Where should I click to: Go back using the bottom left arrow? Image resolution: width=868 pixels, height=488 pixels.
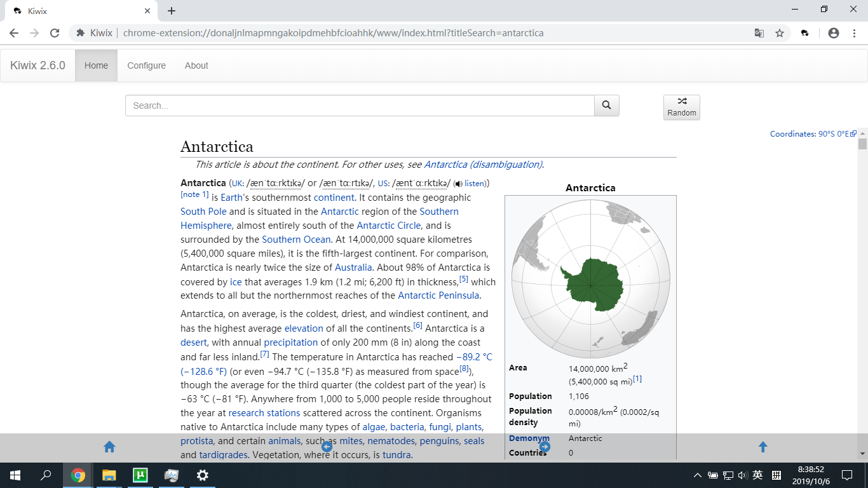pos(327,447)
